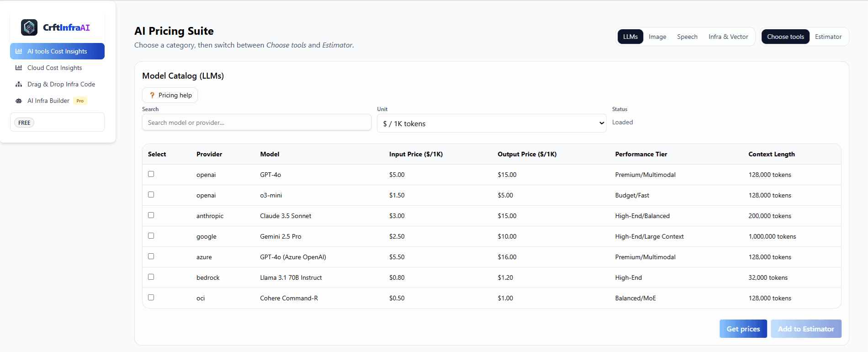The height and width of the screenshot is (352, 868).
Task: Click the 'bedrock' provider cell
Action: coord(208,277)
